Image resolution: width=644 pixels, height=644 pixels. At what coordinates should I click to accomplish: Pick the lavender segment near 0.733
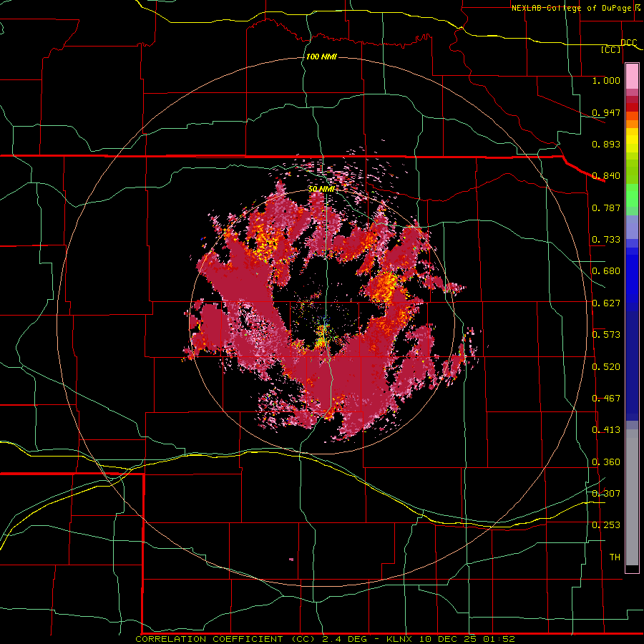pyautogui.click(x=632, y=227)
